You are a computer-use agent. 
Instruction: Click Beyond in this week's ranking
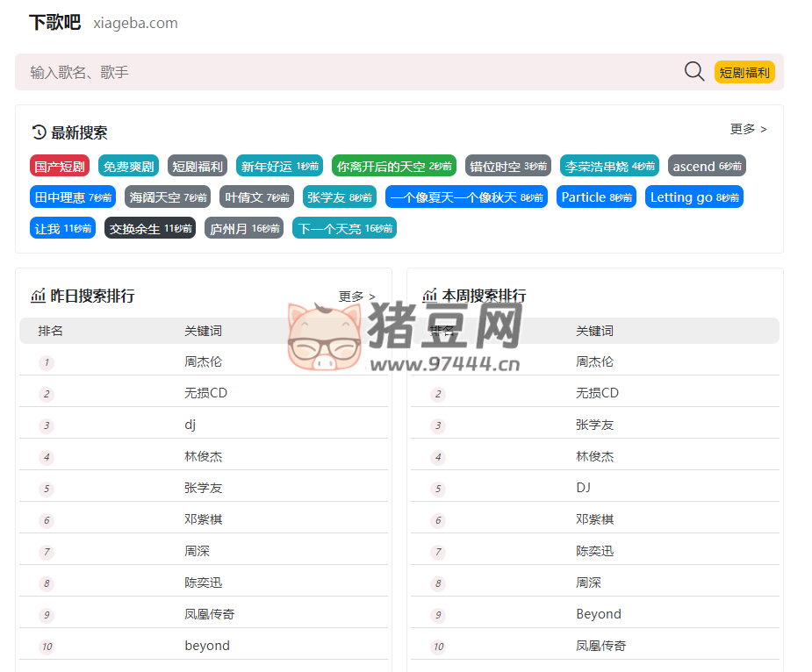(599, 613)
